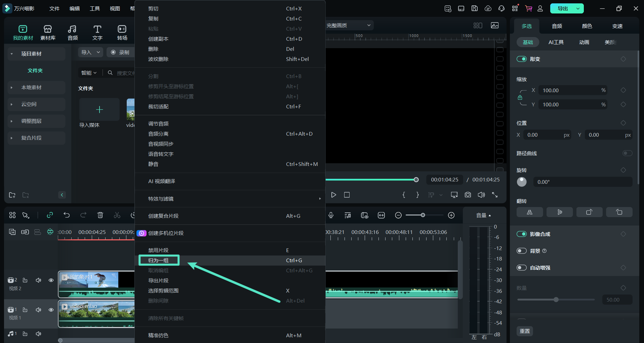
Task: Click the zoom in plus on timeline
Action: [x=451, y=215]
